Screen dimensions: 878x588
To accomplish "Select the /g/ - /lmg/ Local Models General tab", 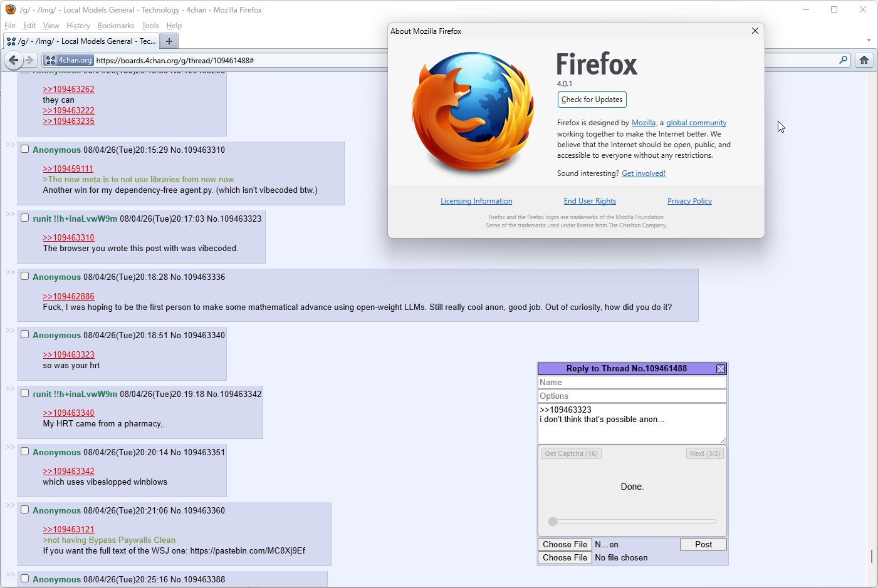I will pyautogui.click(x=81, y=41).
